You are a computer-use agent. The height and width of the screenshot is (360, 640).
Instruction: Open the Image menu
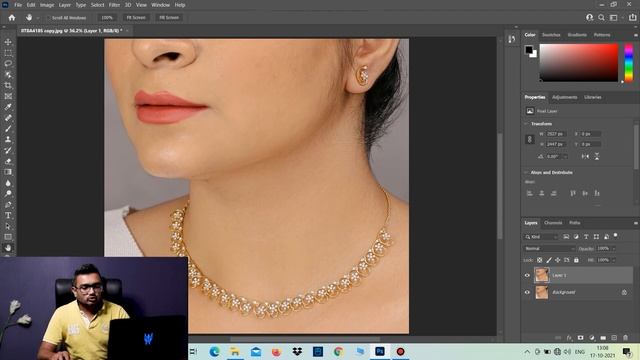coord(47,5)
